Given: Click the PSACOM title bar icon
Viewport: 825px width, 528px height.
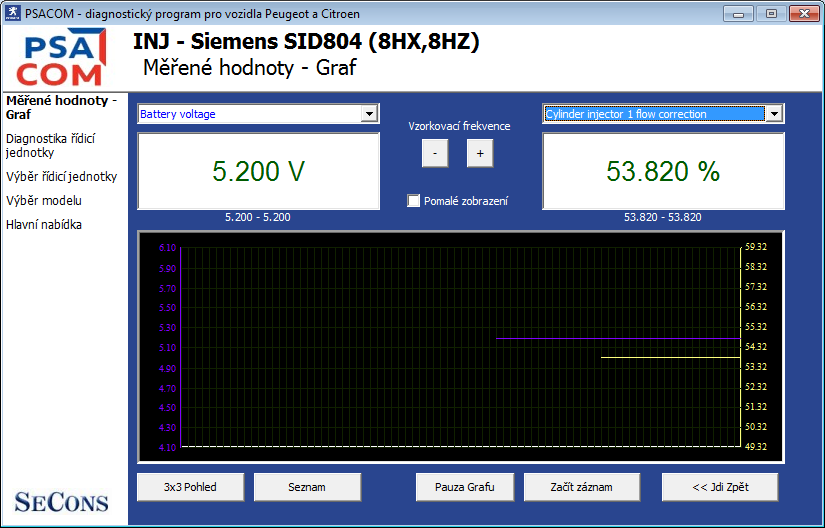Looking at the screenshot, I should [13, 14].
